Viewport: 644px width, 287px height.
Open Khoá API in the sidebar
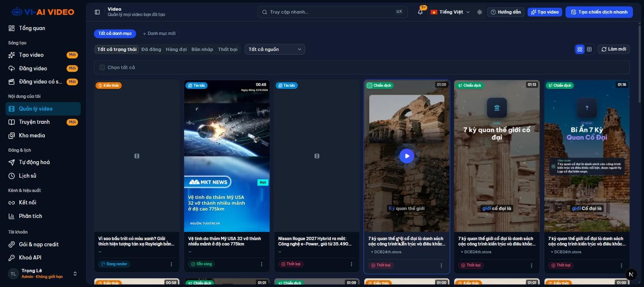click(43, 257)
